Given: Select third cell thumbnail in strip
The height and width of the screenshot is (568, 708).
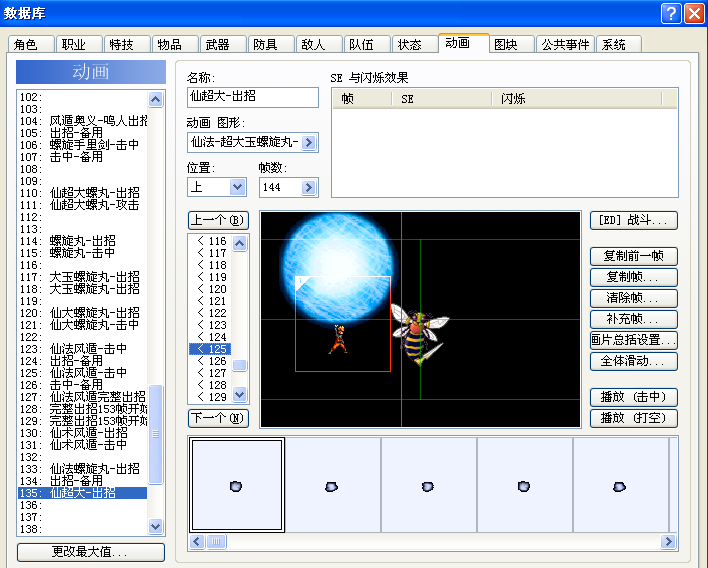Looking at the screenshot, I should click(429, 485).
